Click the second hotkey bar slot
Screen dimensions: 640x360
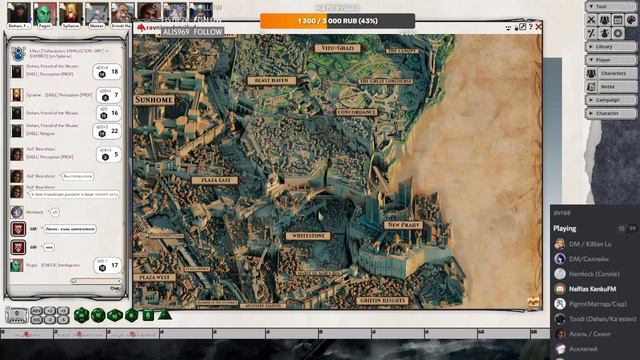[80, 334]
